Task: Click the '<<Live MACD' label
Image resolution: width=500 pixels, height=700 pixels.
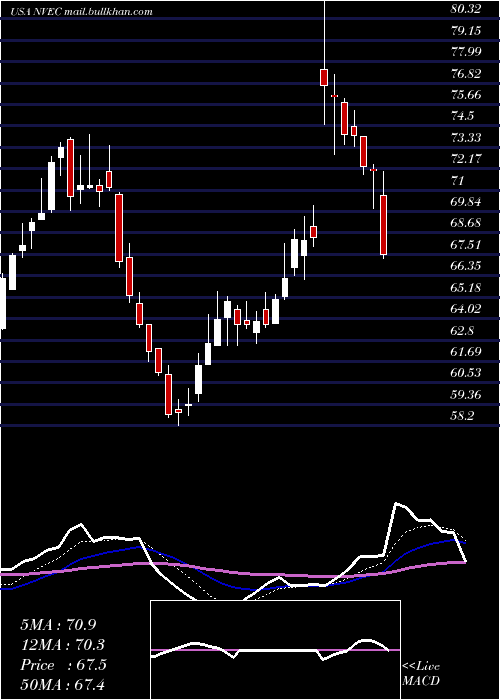Action: point(421,674)
